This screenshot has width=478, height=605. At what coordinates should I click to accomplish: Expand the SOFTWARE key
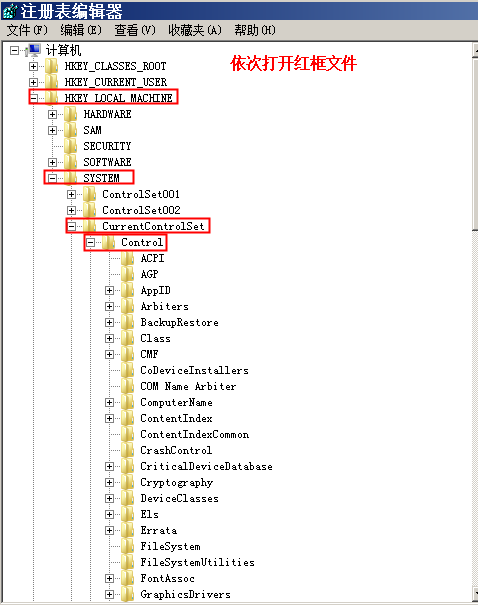(x=52, y=162)
